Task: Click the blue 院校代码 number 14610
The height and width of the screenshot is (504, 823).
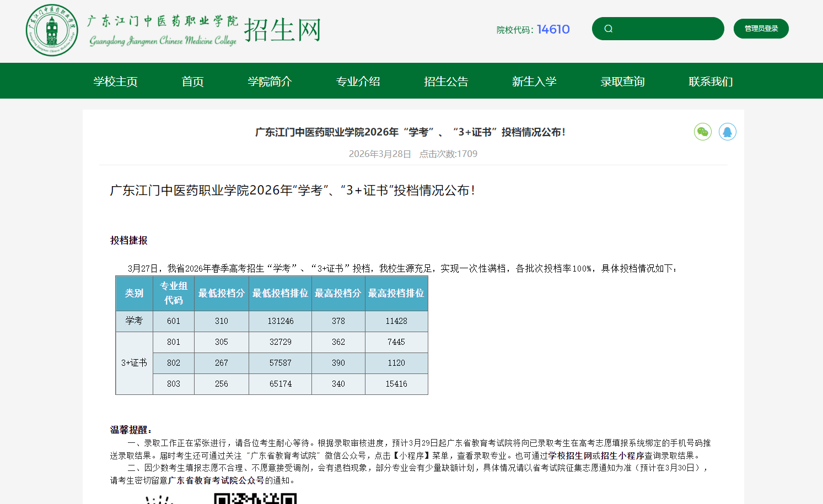Action: [553, 29]
